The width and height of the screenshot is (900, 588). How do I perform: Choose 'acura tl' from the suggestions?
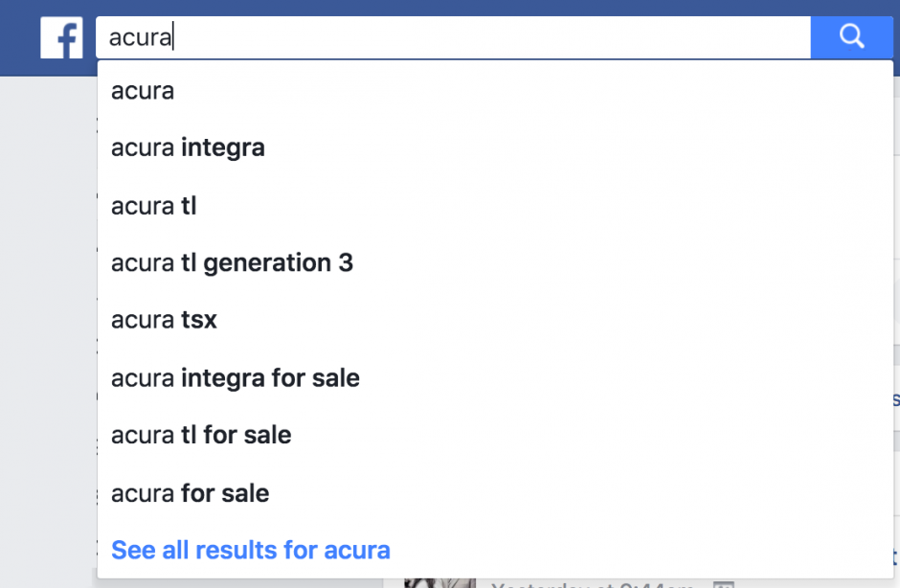tap(153, 205)
